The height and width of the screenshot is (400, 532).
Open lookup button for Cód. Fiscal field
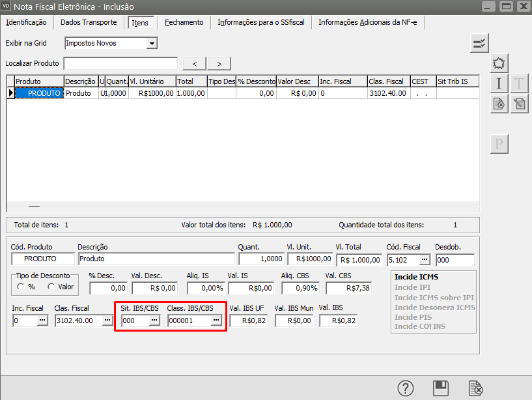(424, 260)
